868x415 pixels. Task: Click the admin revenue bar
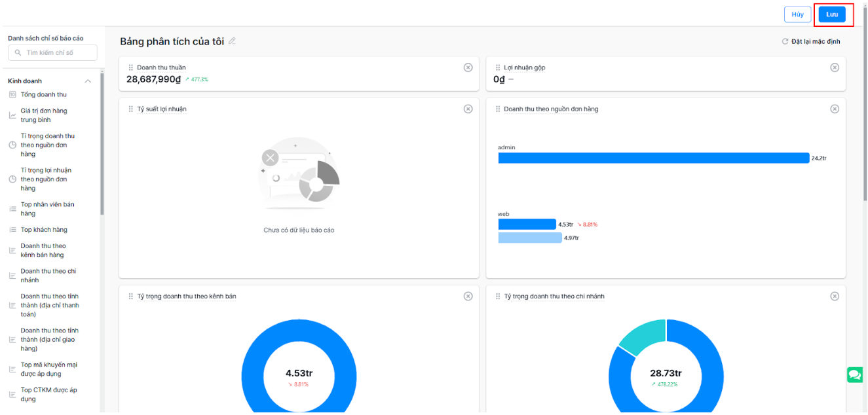click(654, 158)
